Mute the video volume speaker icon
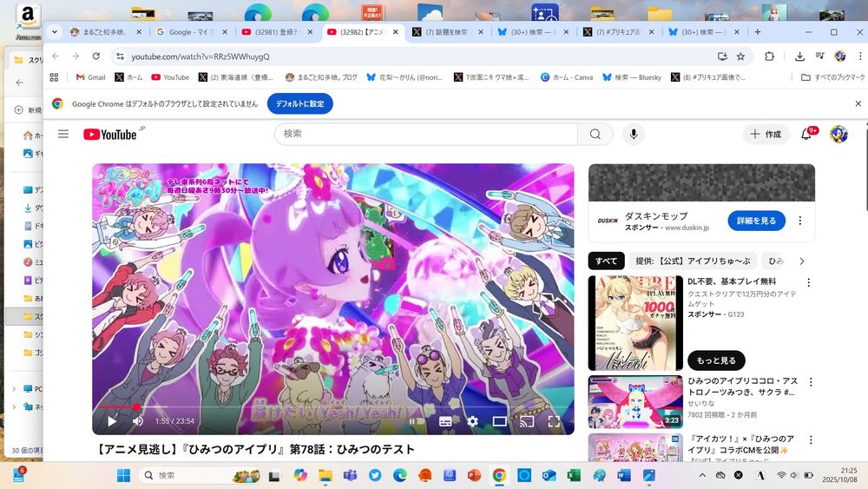868x489 pixels. tap(138, 421)
